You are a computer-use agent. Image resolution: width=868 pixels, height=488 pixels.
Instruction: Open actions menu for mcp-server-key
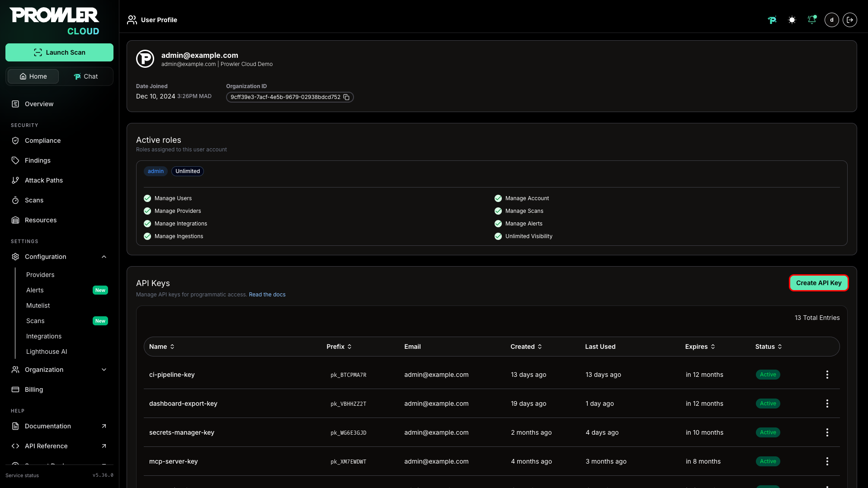pyautogui.click(x=827, y=461)
